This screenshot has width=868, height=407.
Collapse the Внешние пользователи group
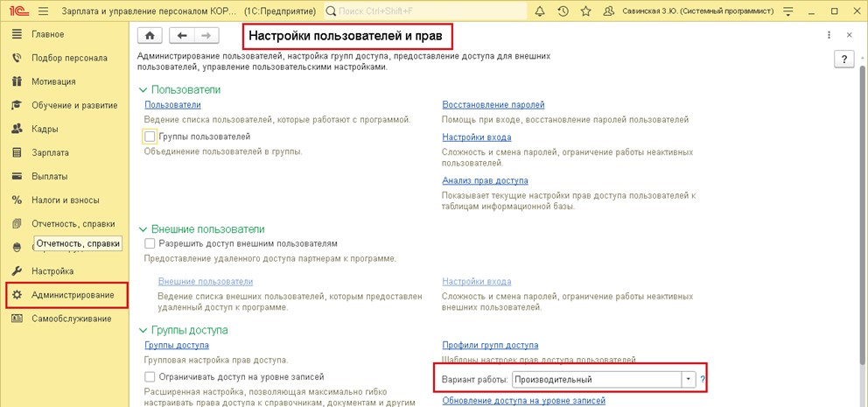[x=143, y=229]
